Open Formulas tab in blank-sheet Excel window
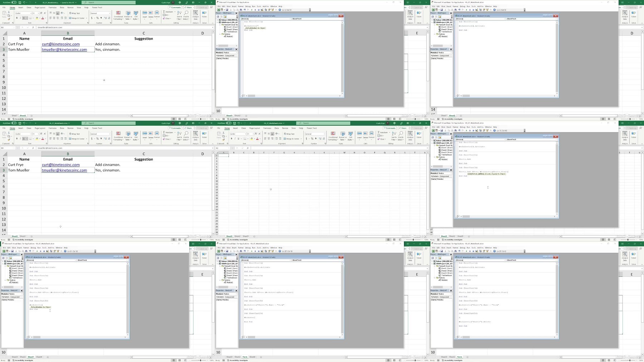This screenshot has height=362, width=644. pos(267,128)
